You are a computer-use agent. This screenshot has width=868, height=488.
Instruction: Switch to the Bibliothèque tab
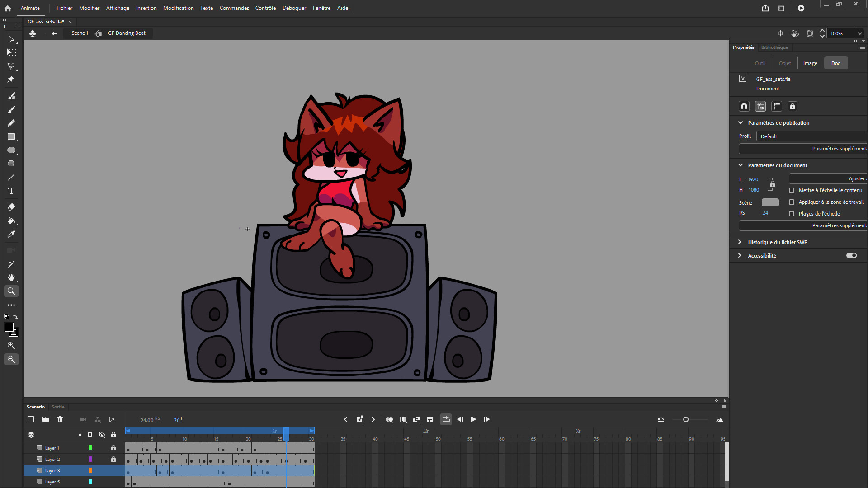[775, 47]
